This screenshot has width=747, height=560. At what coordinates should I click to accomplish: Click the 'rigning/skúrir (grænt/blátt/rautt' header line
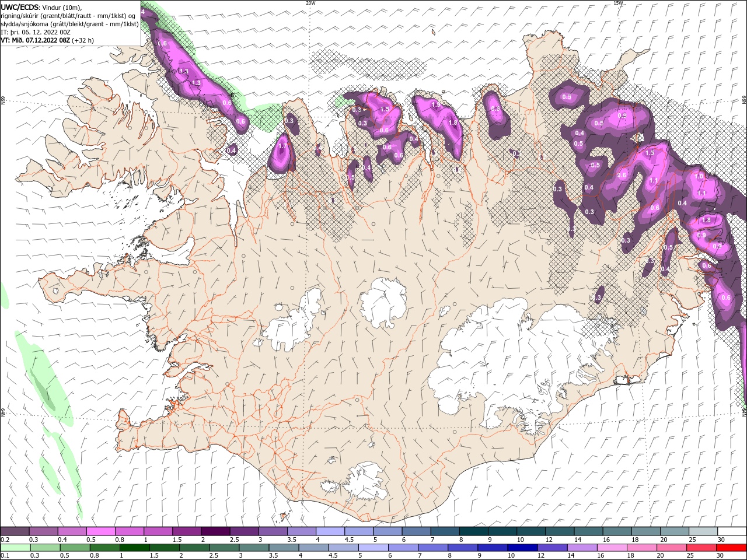click(x=69, y=16)
